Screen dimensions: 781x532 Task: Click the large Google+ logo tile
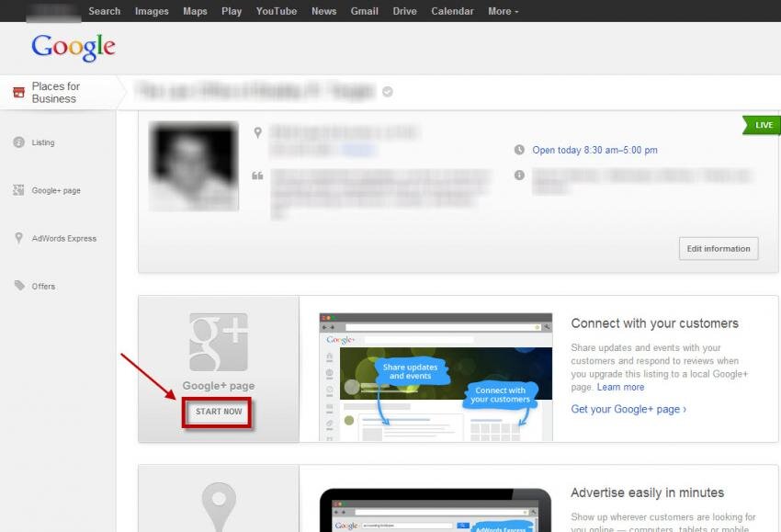click(x=219, y=342)
